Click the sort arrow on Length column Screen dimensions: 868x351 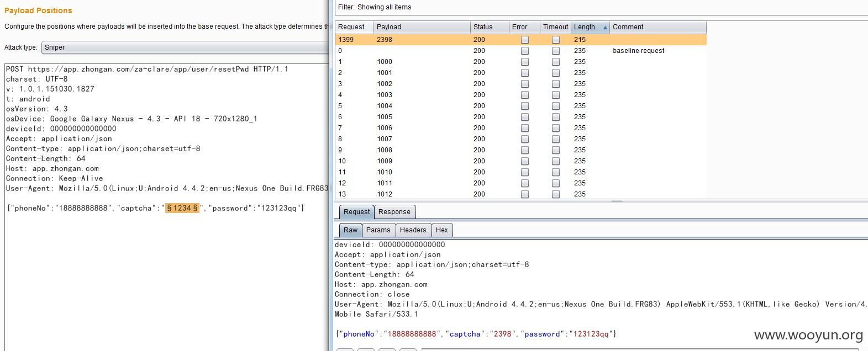pyautogui.click(x=605, y=27)
